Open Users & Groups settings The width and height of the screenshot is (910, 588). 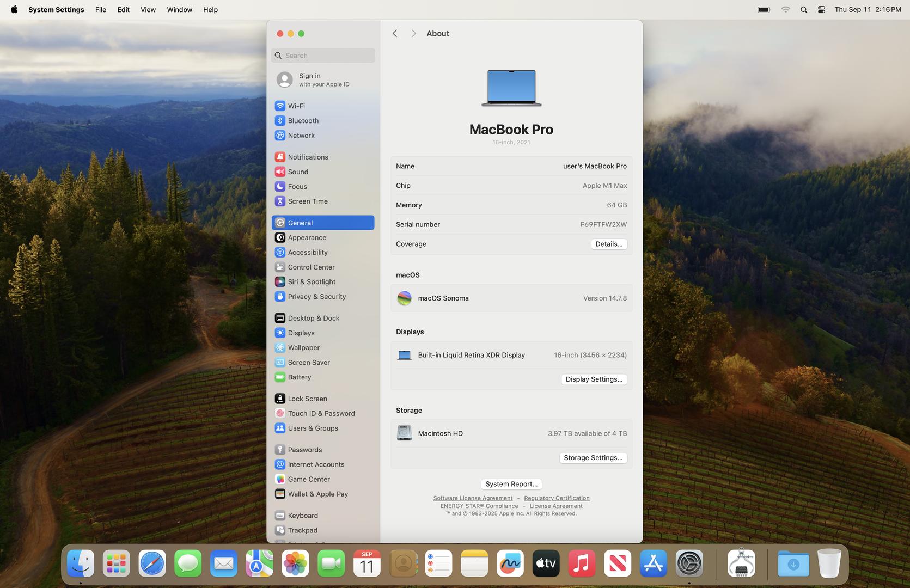(x=322, y=428)
